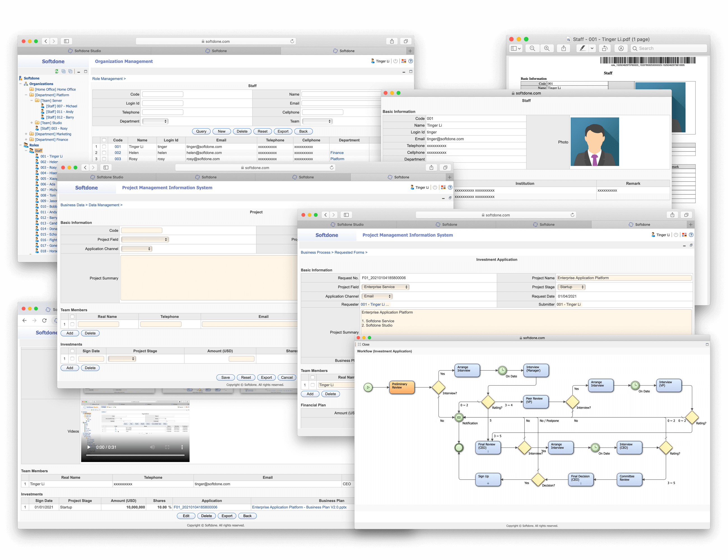The image size is (728, 560).
Task: Reload the page in the Organization Management browser
Action: 292,41
